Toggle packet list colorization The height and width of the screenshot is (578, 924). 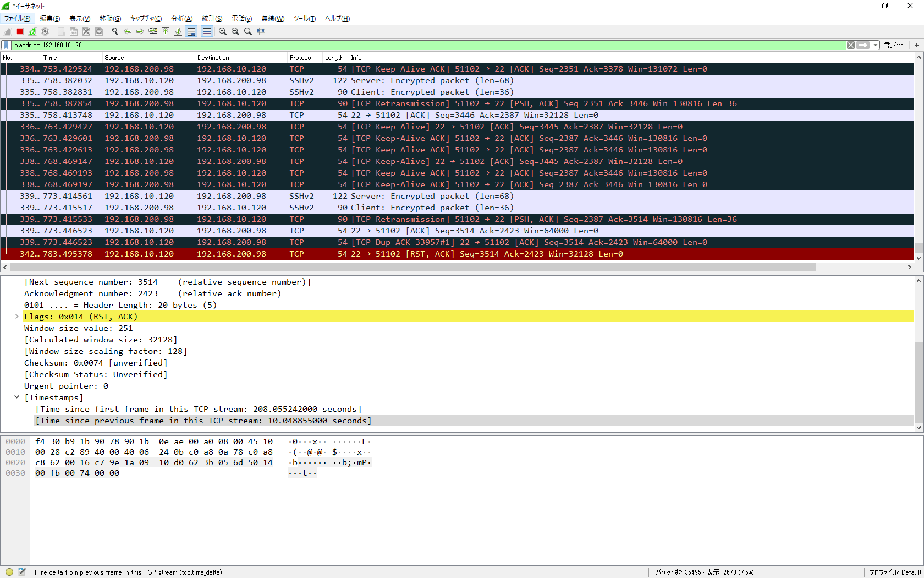[207, 31]
